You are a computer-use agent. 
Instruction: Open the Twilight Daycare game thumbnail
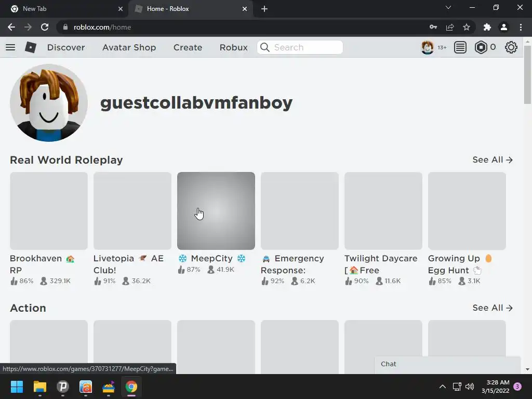383,211
